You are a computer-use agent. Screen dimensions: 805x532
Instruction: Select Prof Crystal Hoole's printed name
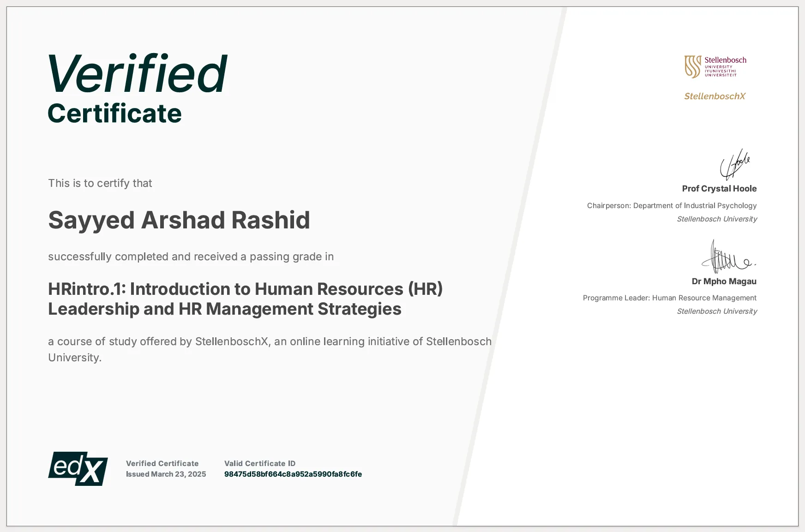point(719,188)
